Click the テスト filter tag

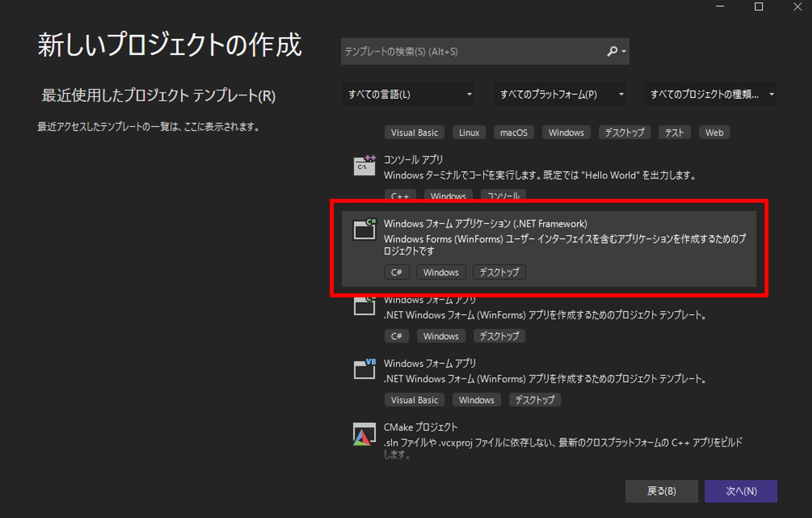tap(674, 132)
